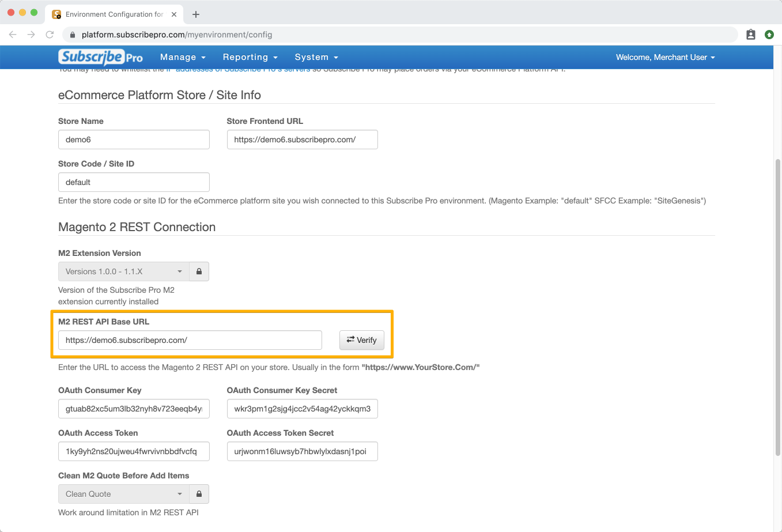782x532 pixels.
Task: Expand the Clean Quote dropdown
Action: (x=124, y=494)
